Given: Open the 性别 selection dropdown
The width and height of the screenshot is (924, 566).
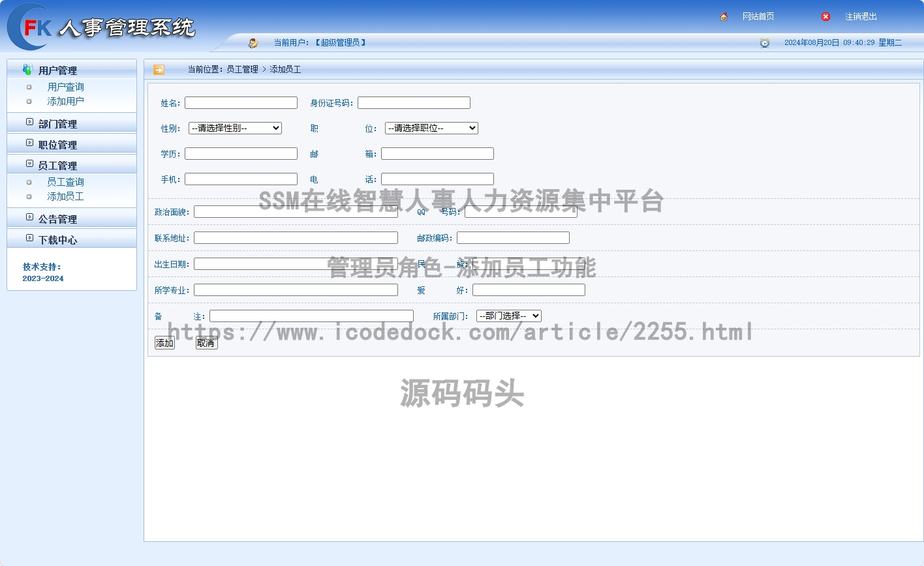Looking at the screenshot, I should [235, 128].
